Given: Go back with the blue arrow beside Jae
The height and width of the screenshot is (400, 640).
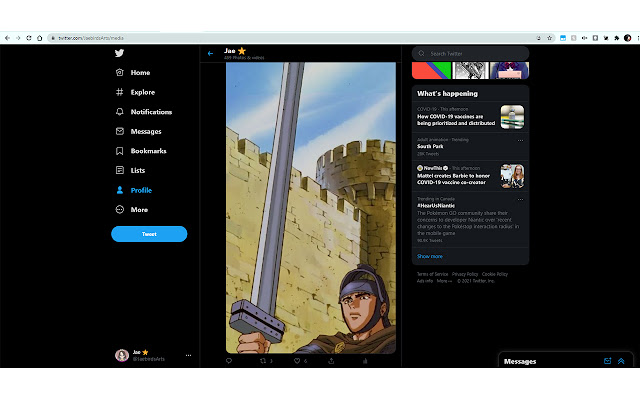Looking at the screenshot, I should pyautogui.click(x=210, y=53).
